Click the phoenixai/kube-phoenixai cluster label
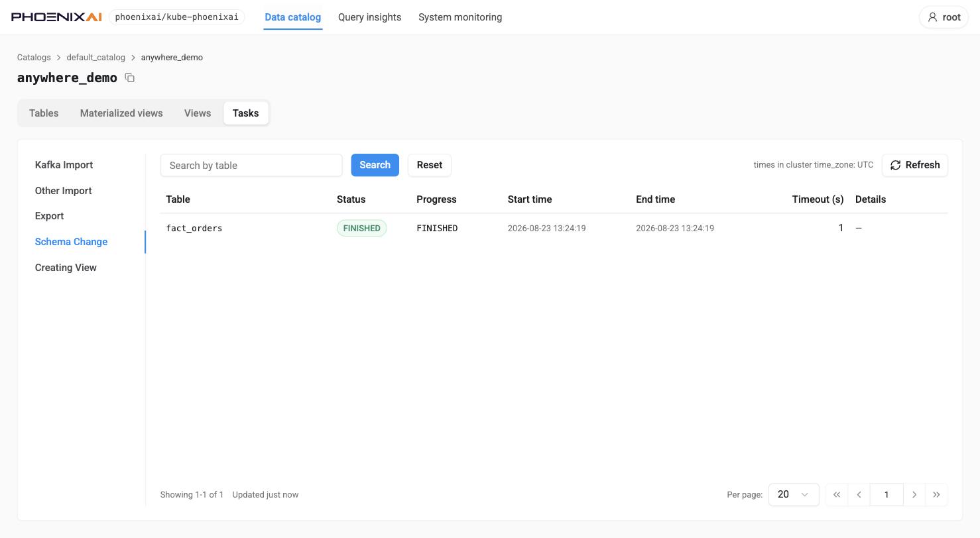Screen dimensions: 980x538 pos(176,17)
